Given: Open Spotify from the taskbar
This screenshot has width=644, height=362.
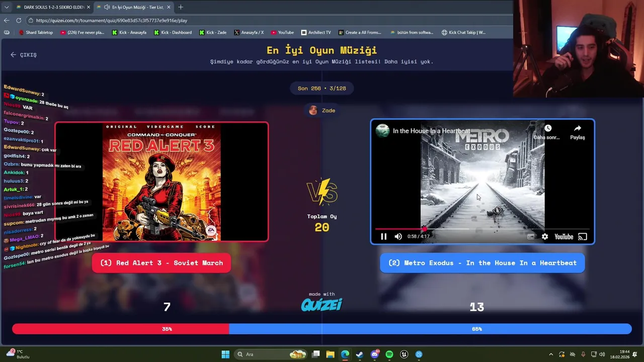Looking at the screenshot, I should pyautogui.click(x=389, y=354).
